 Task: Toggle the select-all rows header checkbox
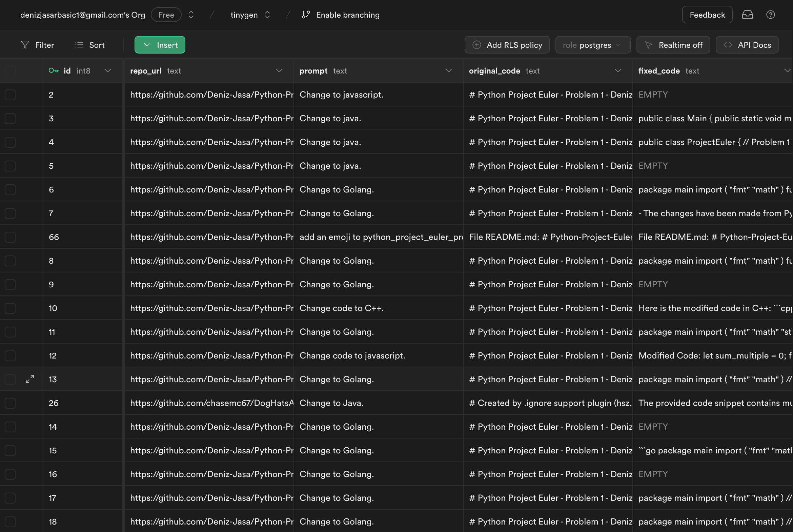[x=10, y=71]
